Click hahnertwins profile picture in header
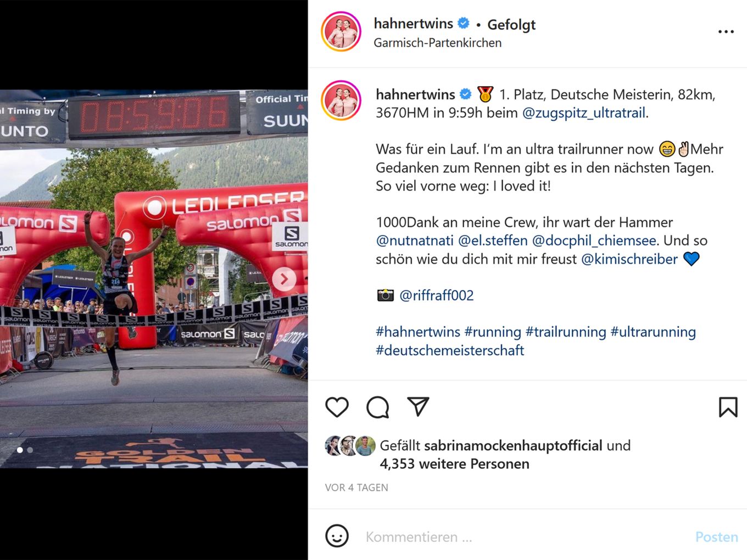The height and width of the screenshot is (560, 747). 341,32
